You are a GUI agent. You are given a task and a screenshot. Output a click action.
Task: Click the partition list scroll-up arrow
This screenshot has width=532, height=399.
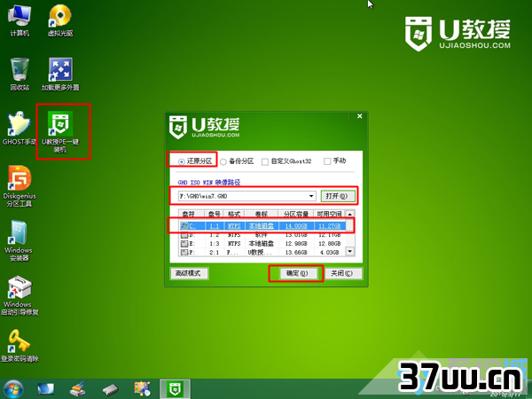tap(350, 214)
